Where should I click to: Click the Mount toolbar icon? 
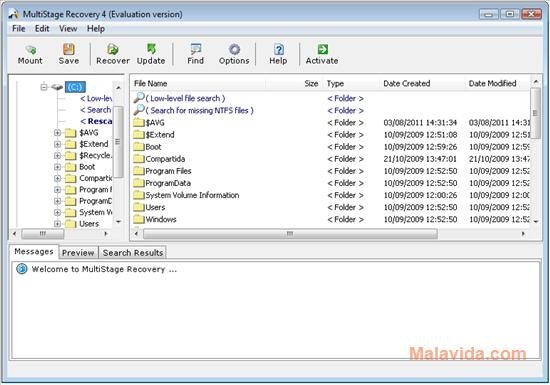click(x=30, y=49)
